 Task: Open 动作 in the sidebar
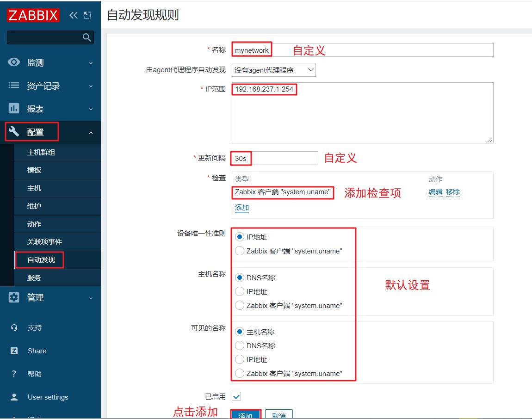pos(34,224)
